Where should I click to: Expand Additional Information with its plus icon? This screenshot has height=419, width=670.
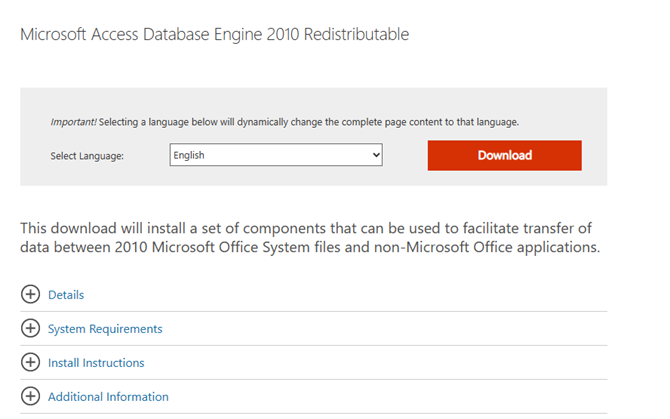(x=30, y=396)
